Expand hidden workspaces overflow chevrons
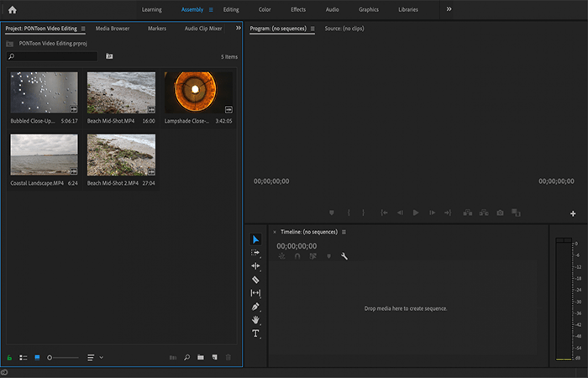 [x=449, y=9]
